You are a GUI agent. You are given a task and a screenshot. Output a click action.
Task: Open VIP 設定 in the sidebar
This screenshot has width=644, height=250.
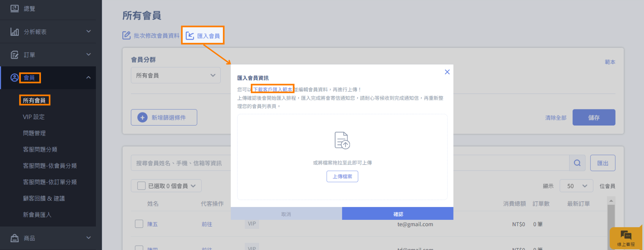click(34, 117)
